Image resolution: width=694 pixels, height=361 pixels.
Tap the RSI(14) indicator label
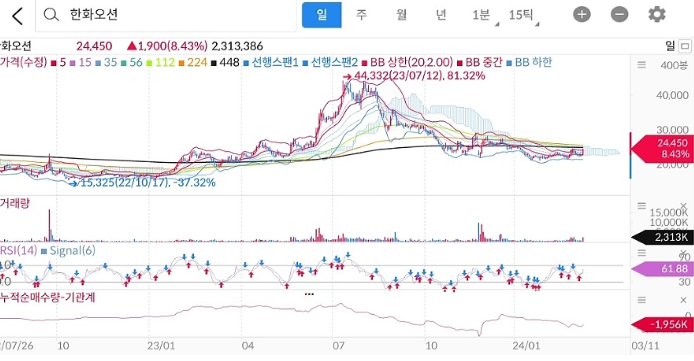click(19, 251)
